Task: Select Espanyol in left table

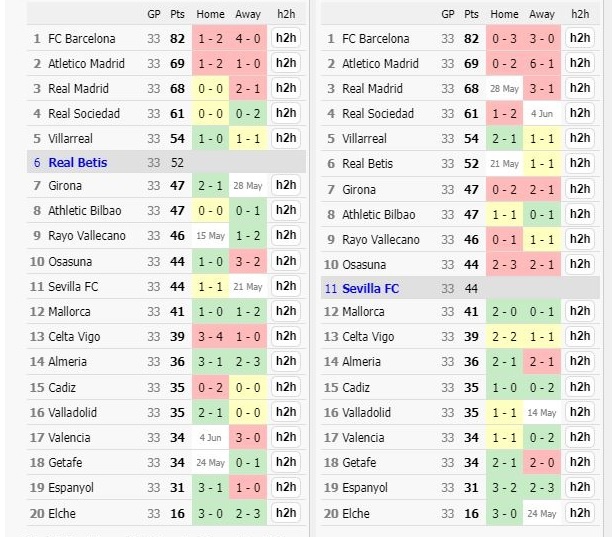Action: click(x=71, y=488)
